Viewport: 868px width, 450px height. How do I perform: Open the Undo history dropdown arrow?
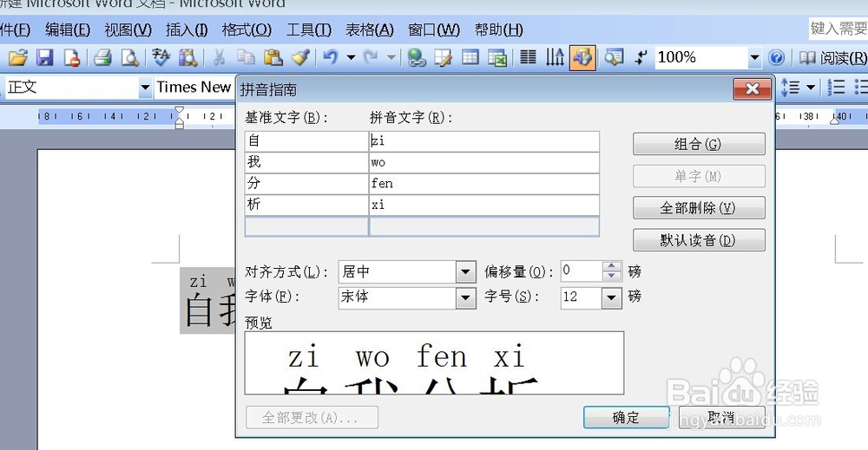pyautogui.click(x=351, y=57)
